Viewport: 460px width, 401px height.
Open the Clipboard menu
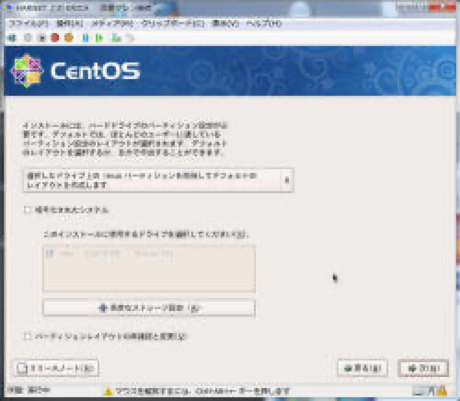point(173,24)
